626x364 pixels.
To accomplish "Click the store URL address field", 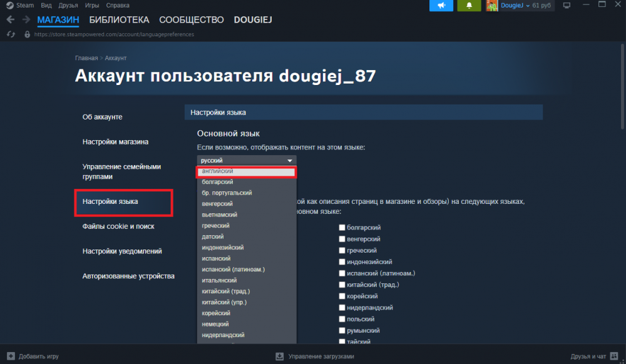I will click(114, 34).
